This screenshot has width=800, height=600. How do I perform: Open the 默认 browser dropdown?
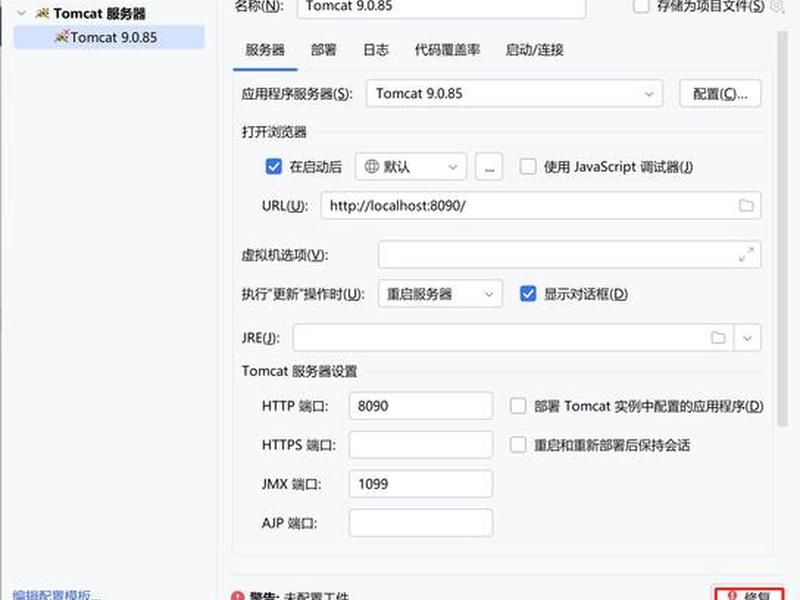point(411,166)
